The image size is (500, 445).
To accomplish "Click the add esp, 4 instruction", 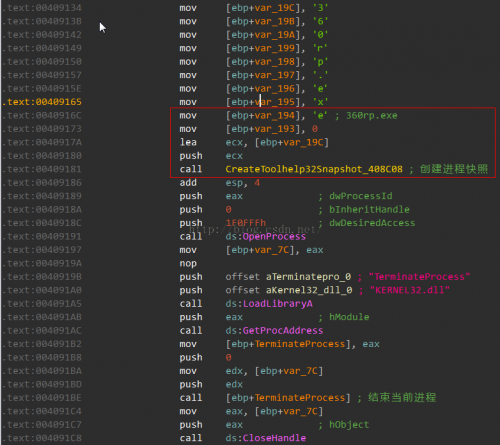I will click(x=219, y=183).
